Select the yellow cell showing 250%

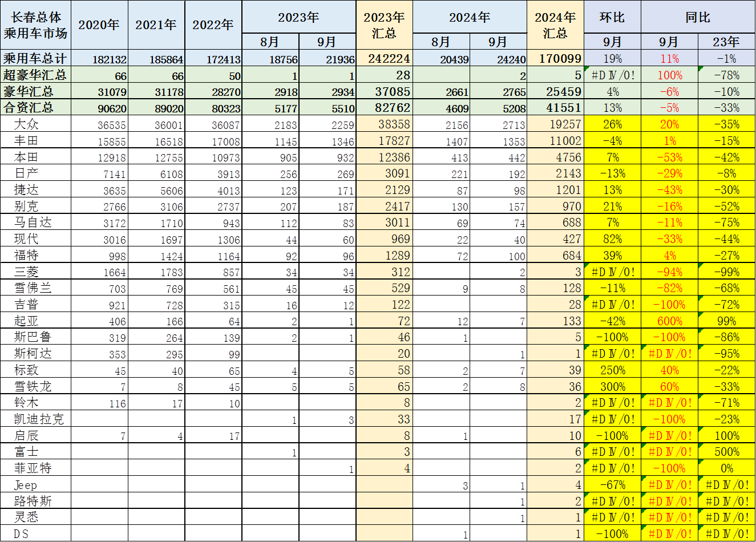point(612,370)
